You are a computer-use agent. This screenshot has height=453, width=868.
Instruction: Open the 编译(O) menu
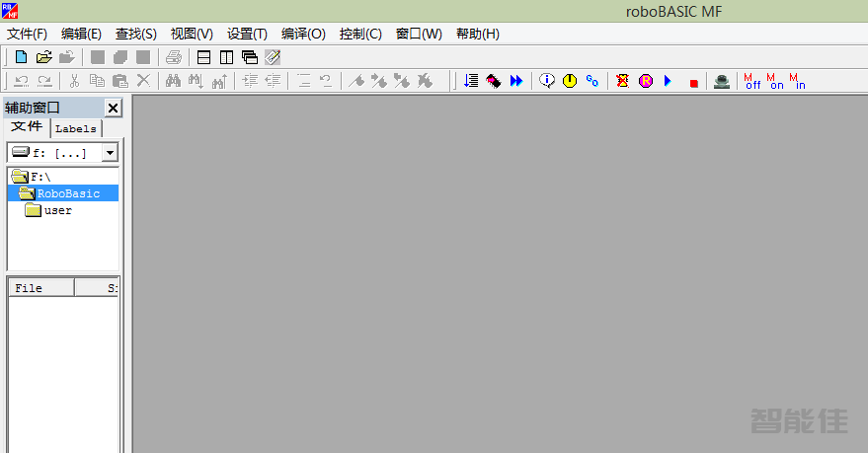point(303,34)
